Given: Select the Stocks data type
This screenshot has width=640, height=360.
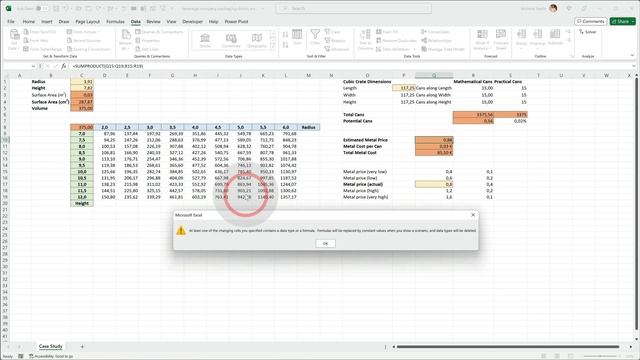Looking at the screenshot, I should 205,40.
